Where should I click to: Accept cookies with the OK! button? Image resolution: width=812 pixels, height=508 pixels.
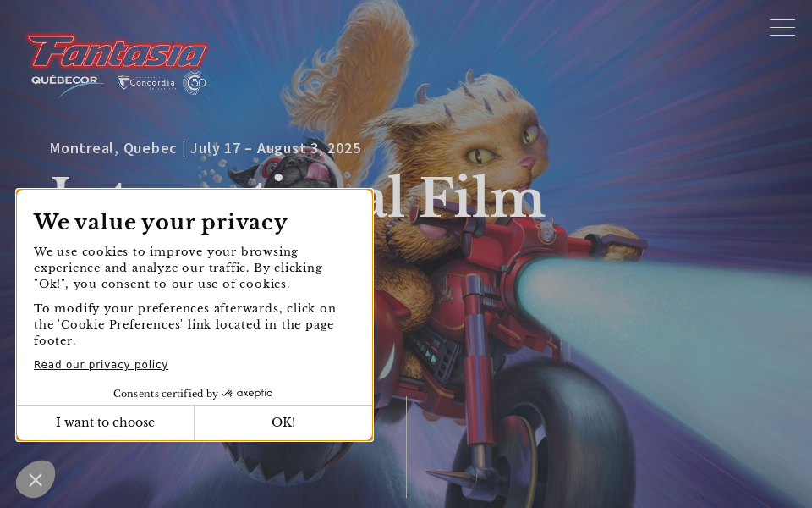[283, 422]
